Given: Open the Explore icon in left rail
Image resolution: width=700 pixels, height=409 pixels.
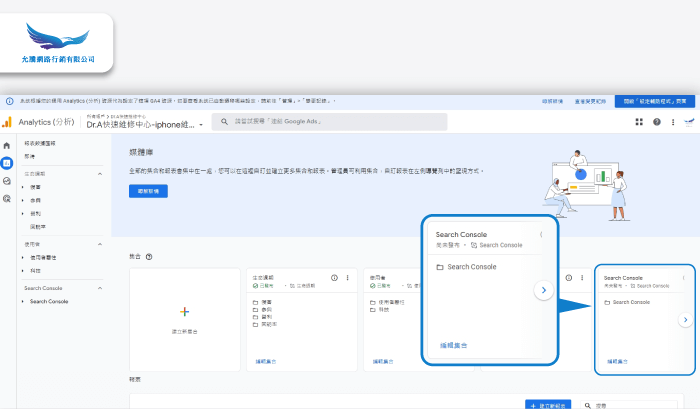Looking at the screenshot, I should [x=7, y=181].
